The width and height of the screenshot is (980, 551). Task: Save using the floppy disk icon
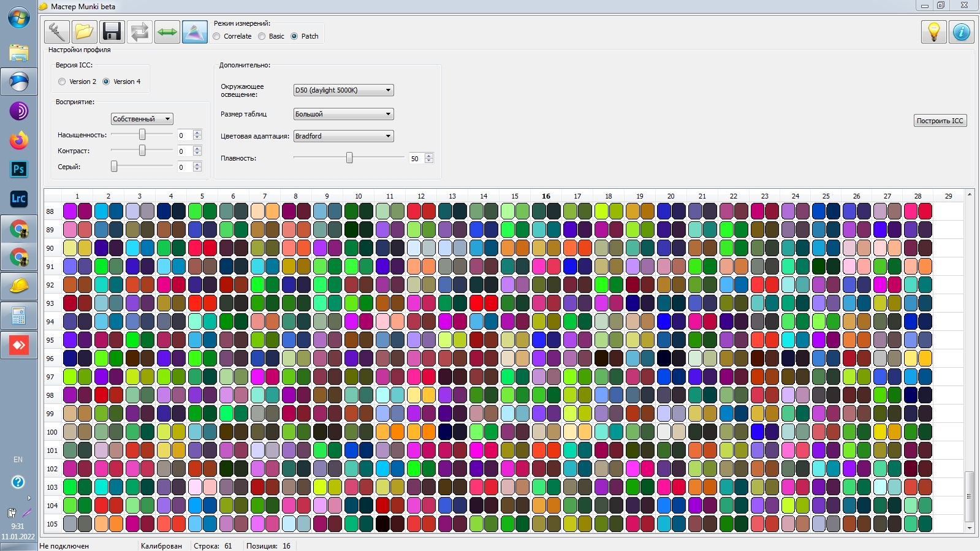112,32
